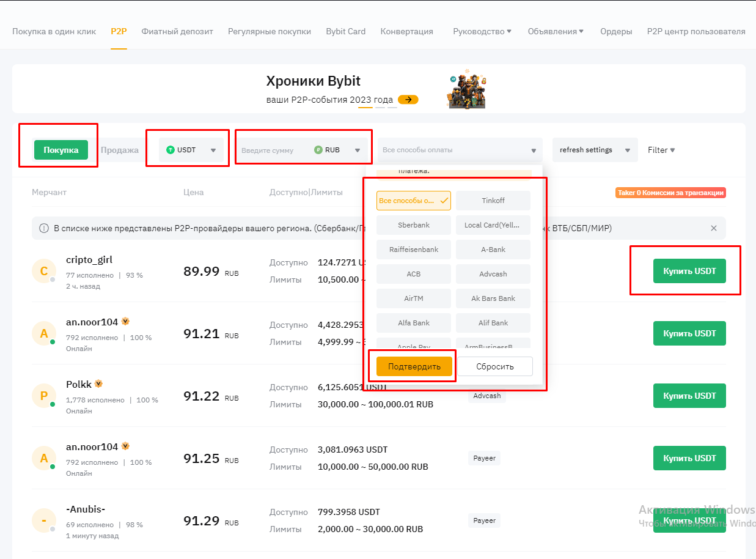Click the 91.29 RUB price
The image size is (756, 559).
(211, 521)
